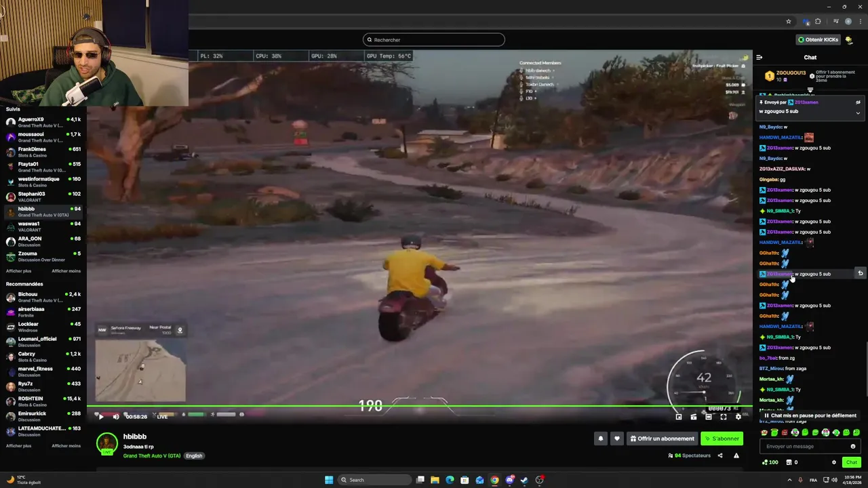This screenshot has height=488, width=868.
Task: Open video player settings gear
Action: [738, 417]
